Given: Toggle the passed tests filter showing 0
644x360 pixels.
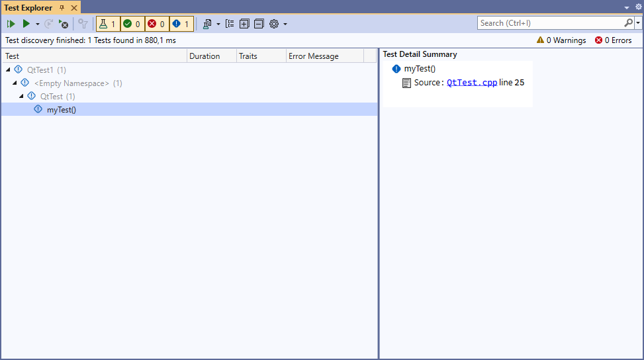Looking at the screenshot, I should [132, 24].
